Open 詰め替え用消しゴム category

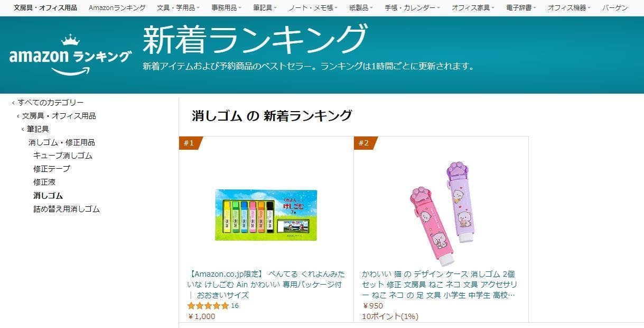(67, 209)
